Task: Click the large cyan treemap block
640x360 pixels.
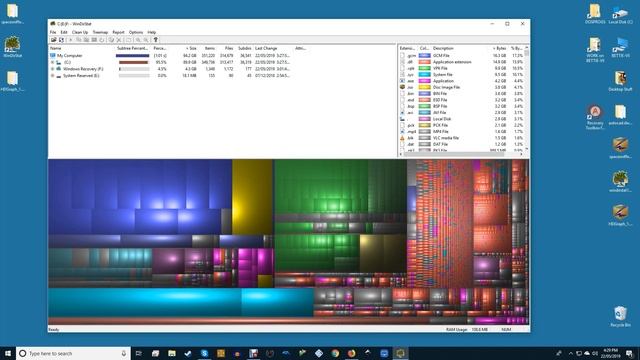Action: (x=145, y=302)
